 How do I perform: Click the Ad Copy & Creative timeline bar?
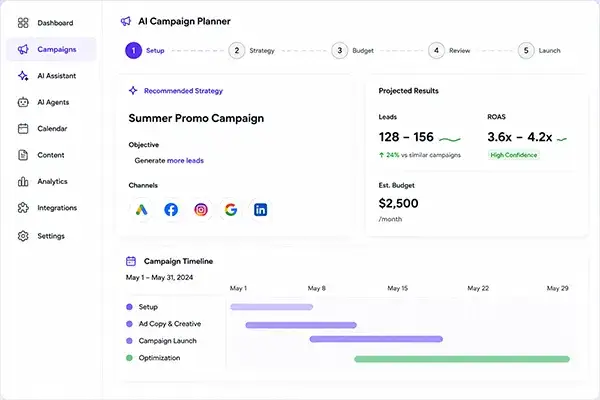(x=301, y=325)
